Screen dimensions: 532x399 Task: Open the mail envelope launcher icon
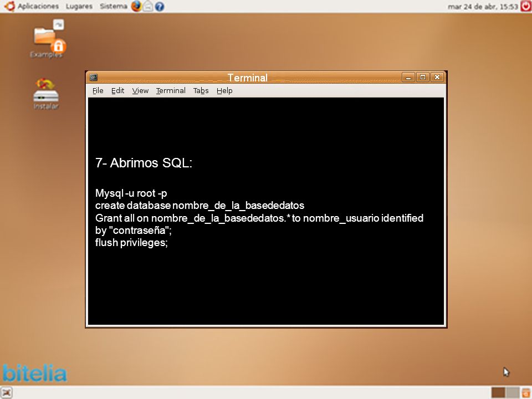point(148,6)
